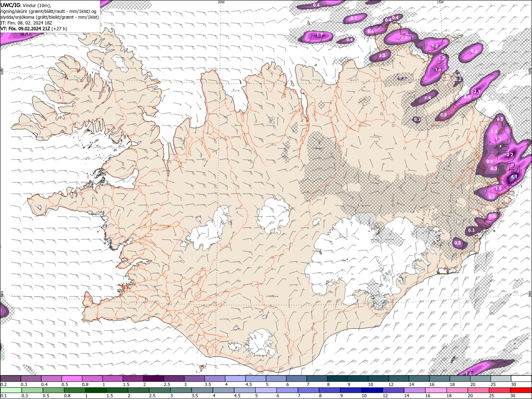Click the 20W longitude label at the top edge
Viewport: 532px width, 399px height.
point(221,2)
